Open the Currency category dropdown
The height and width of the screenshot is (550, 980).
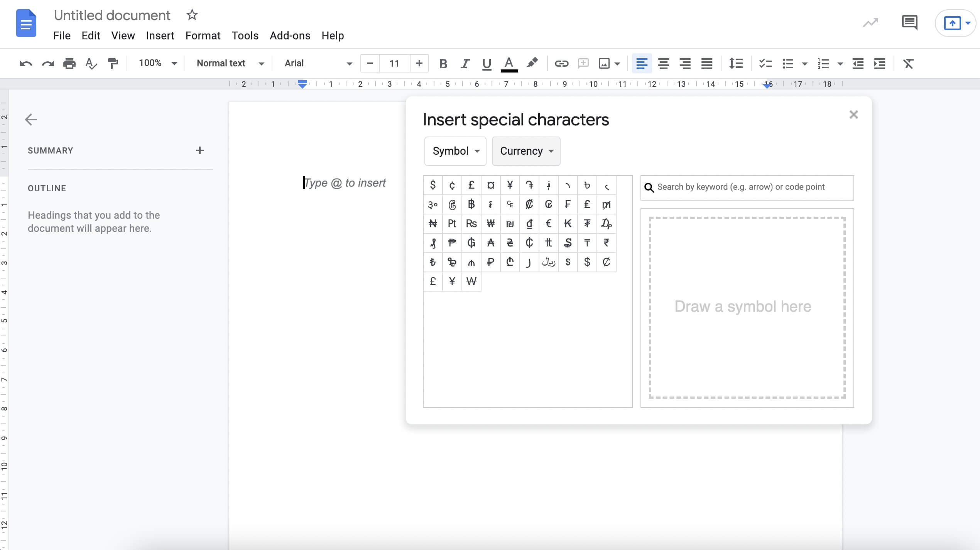click(x=526, y=151)
